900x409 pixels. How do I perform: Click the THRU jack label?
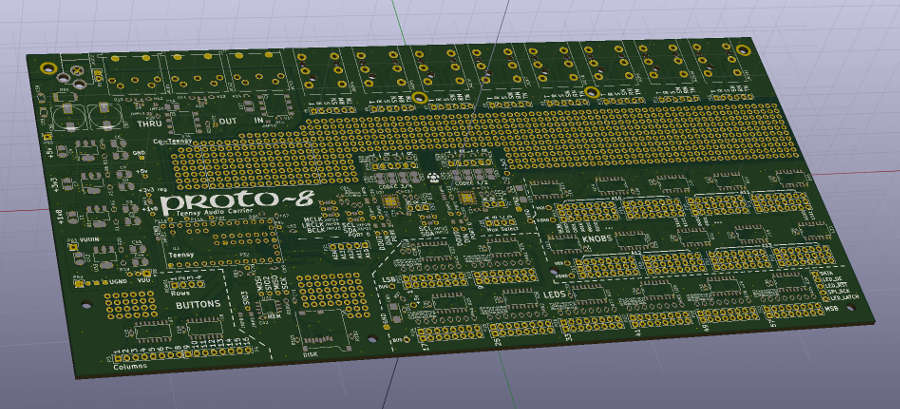[x=148, y=123]
